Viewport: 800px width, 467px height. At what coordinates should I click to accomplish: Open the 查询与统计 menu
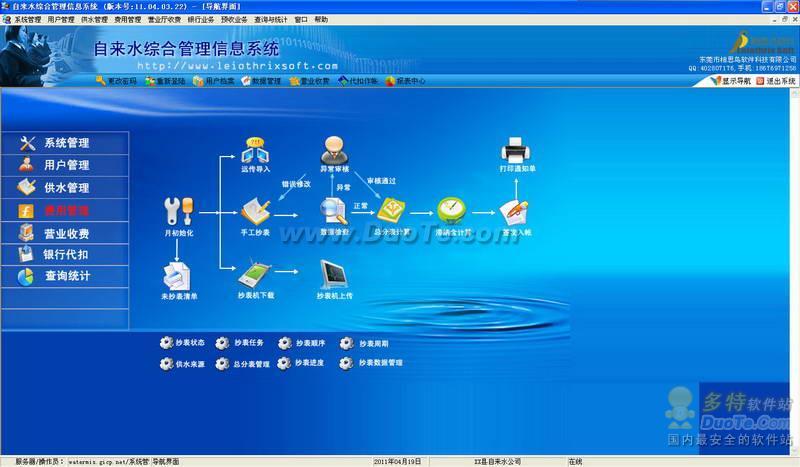[x=270, y=19]
